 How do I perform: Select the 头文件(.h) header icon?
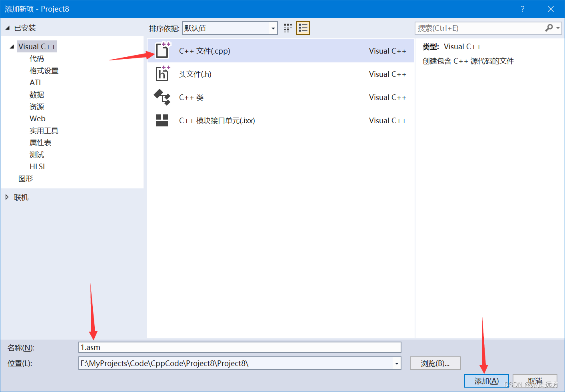(x=163, y=74)
